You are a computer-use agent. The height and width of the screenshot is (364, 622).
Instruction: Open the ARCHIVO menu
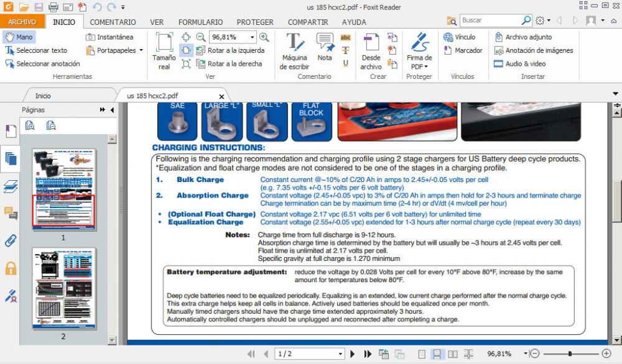pyautogui.click(x=22, y=22)
